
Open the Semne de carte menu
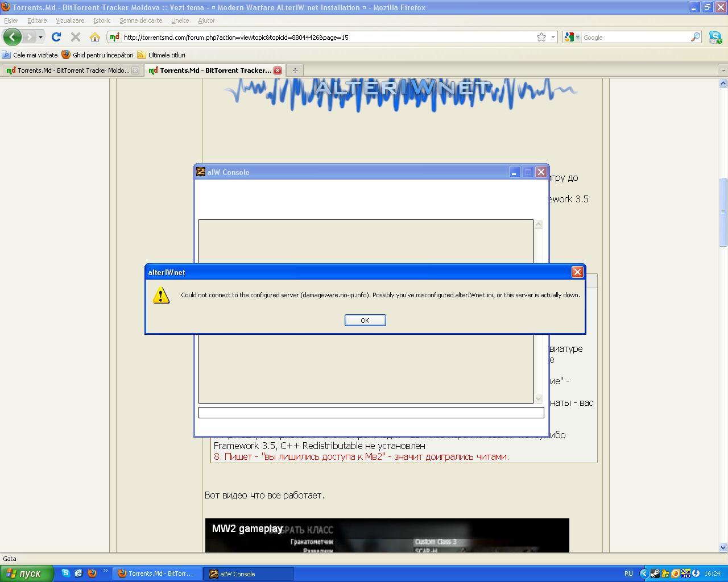pos(140,20)
